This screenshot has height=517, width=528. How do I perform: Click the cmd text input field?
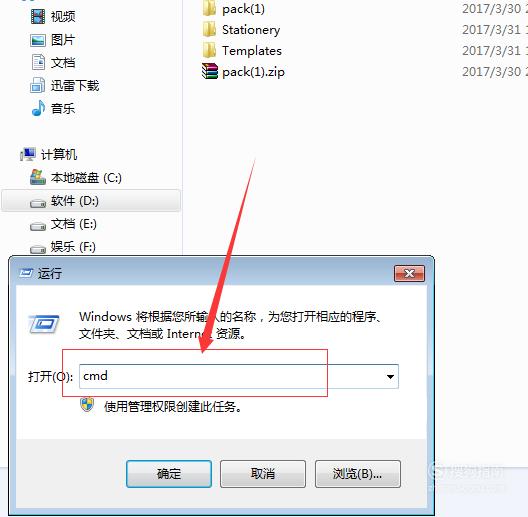238,376
